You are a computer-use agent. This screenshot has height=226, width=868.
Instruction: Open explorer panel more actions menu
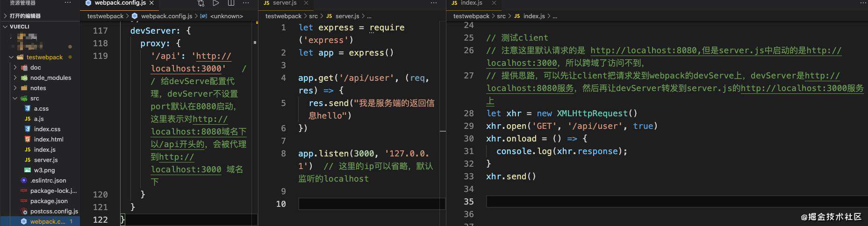click(x=68, y=3)
